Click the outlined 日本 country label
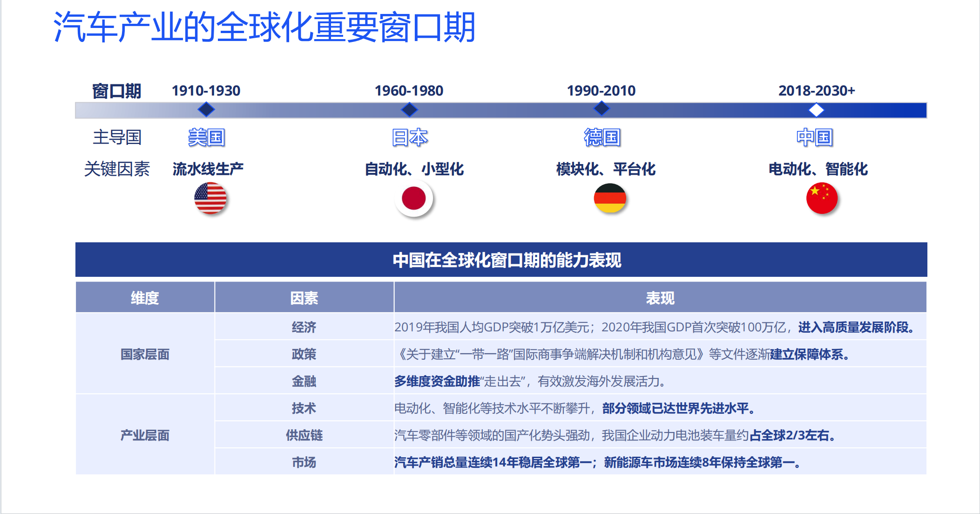 point(409,137)
